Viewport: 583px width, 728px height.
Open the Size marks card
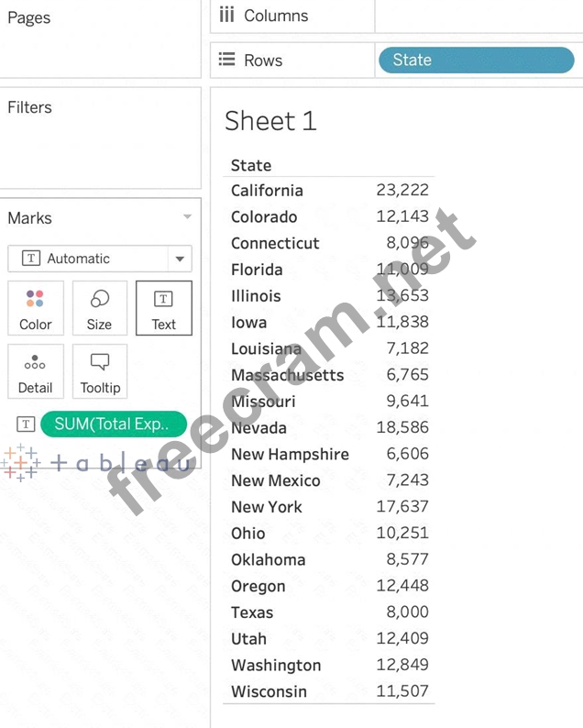tap(99, 308)
